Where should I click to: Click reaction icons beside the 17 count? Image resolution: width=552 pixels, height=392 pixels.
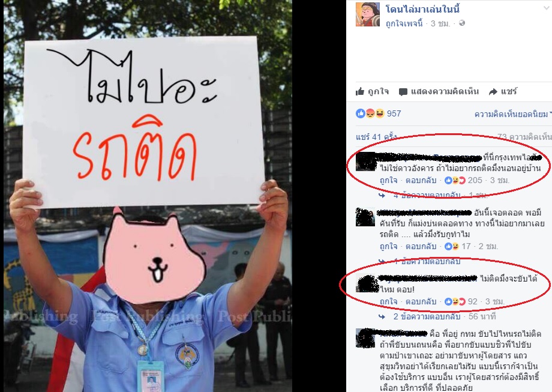coord(452,246)
